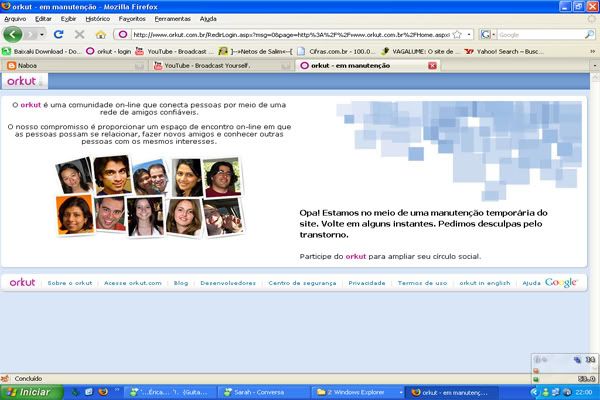Switch to the Naboa tab
Viewport: 600px width, 400px height.
(x=30, y=66)
